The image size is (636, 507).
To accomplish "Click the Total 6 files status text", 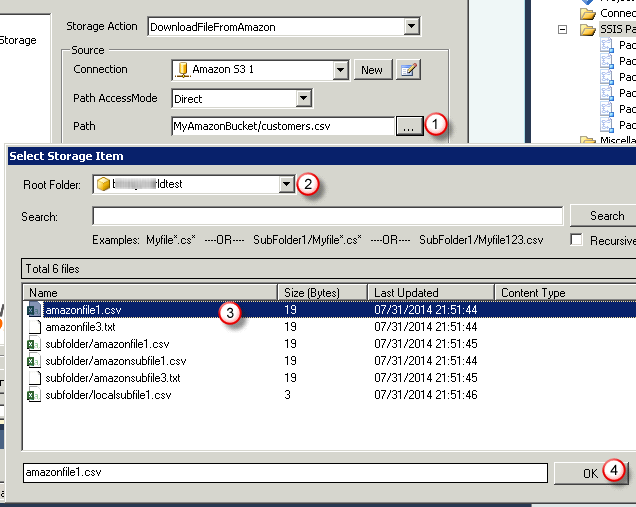I will 52,269.
